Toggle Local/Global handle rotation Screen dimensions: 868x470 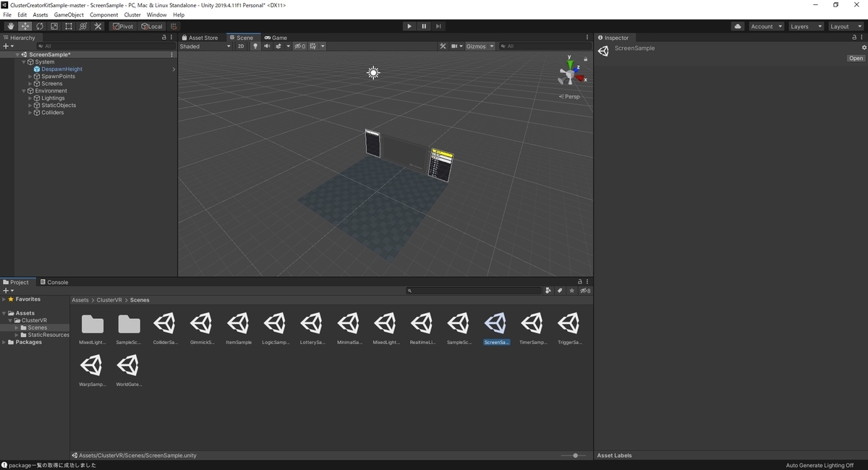click(x=152, y=26)
